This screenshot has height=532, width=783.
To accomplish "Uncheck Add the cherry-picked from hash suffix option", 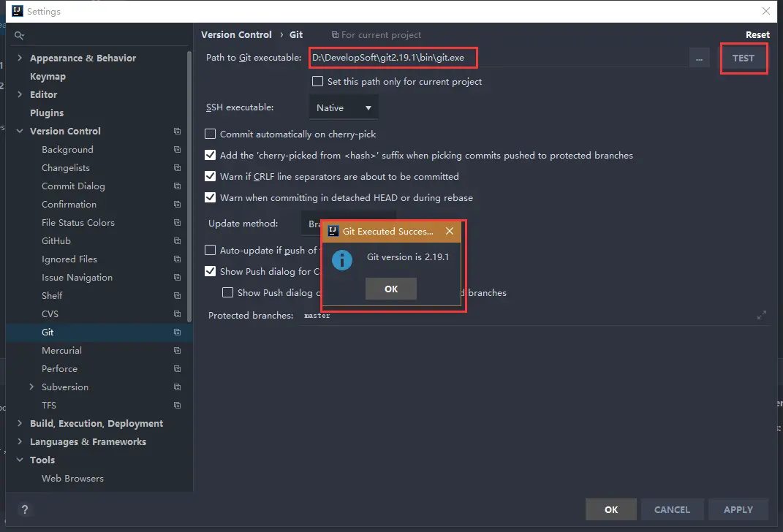I will coord(211,155).
